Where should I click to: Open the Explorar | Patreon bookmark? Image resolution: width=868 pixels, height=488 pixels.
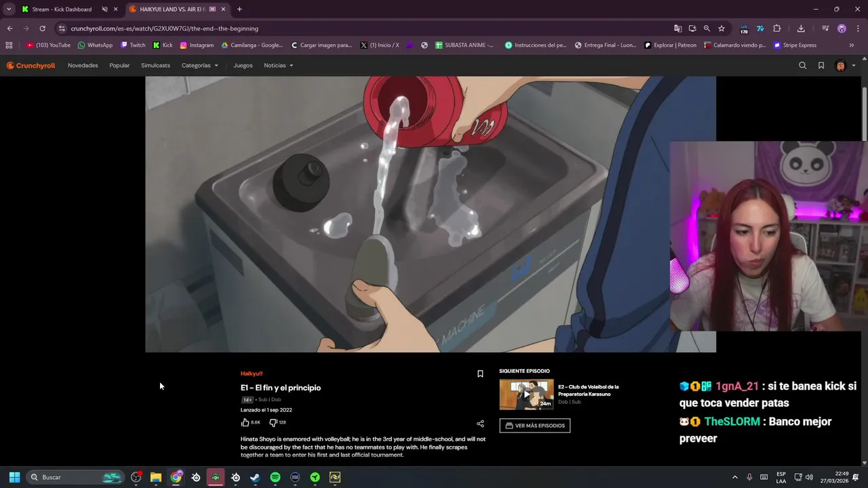click(670, 45)
